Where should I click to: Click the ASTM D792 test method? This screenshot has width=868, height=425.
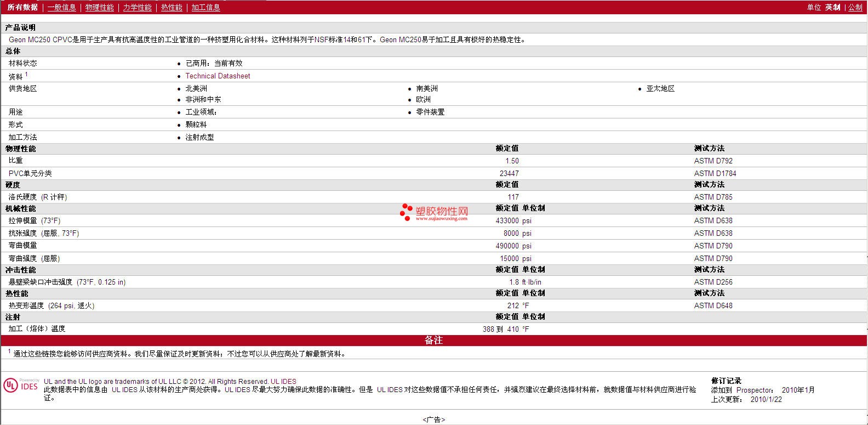tap(713, 161)
